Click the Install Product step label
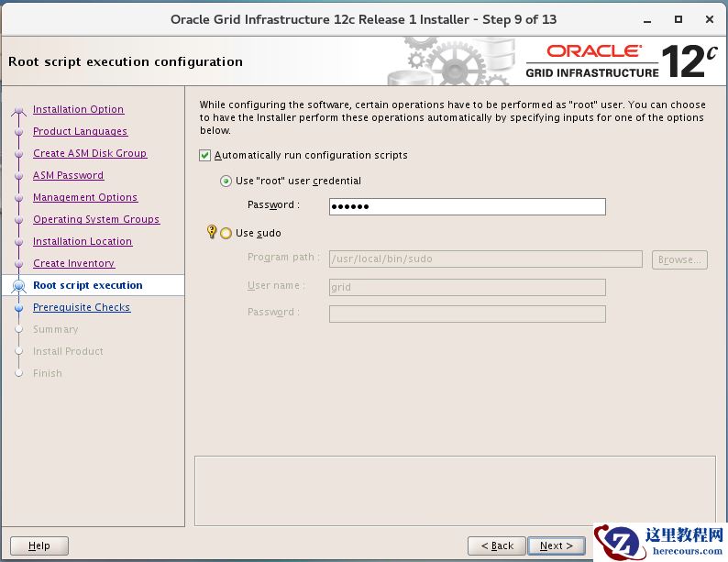Viewport: 728px width, 562px height. click(x=68, y=351)
